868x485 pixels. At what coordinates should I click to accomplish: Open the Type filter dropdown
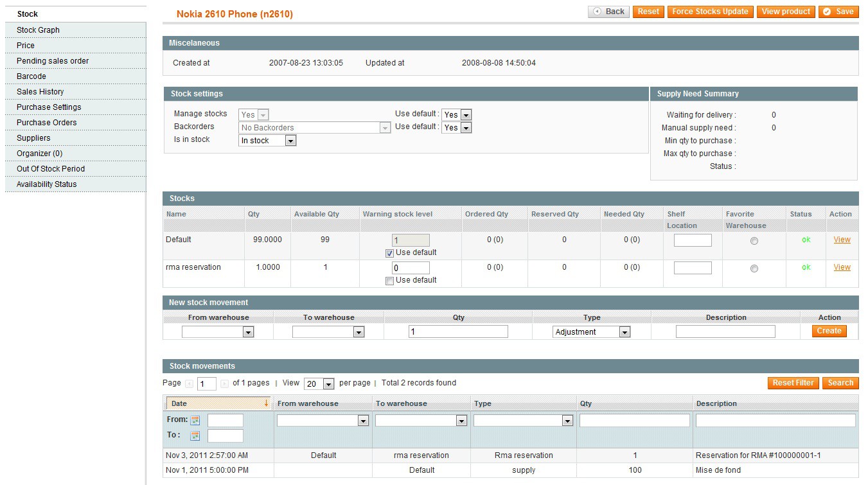tap(523, 421)
